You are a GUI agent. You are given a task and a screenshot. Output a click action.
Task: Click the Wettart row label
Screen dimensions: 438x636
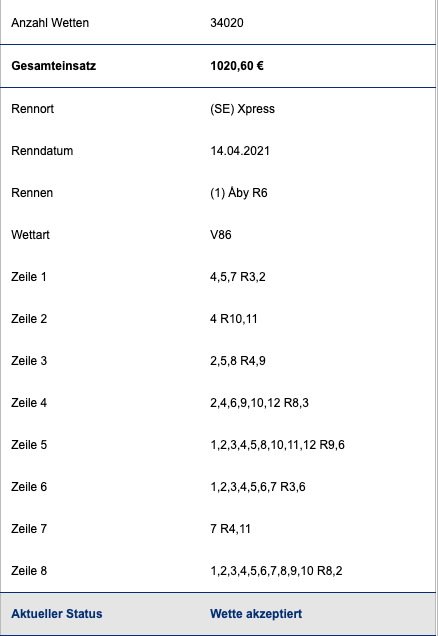click(30, 235)
